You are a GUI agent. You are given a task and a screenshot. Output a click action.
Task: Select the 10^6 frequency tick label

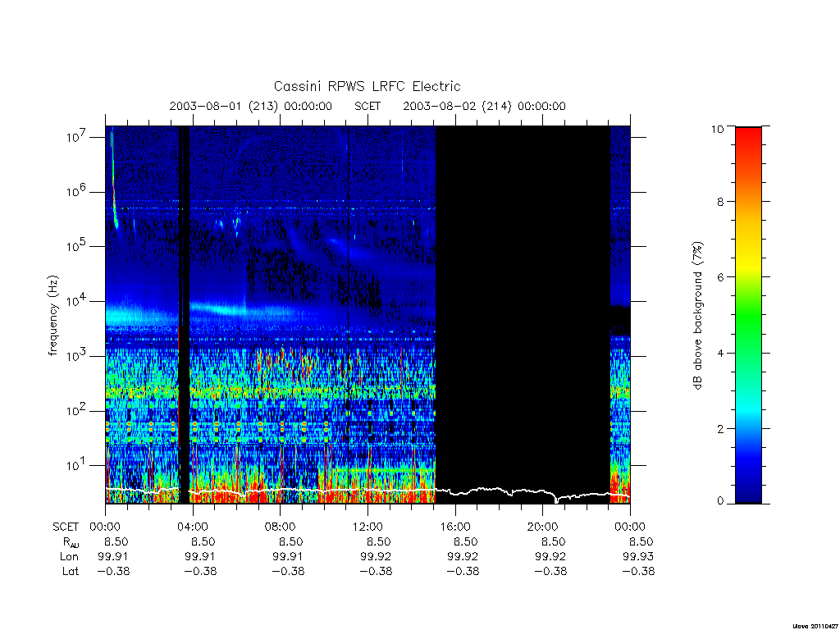[77, 191]
